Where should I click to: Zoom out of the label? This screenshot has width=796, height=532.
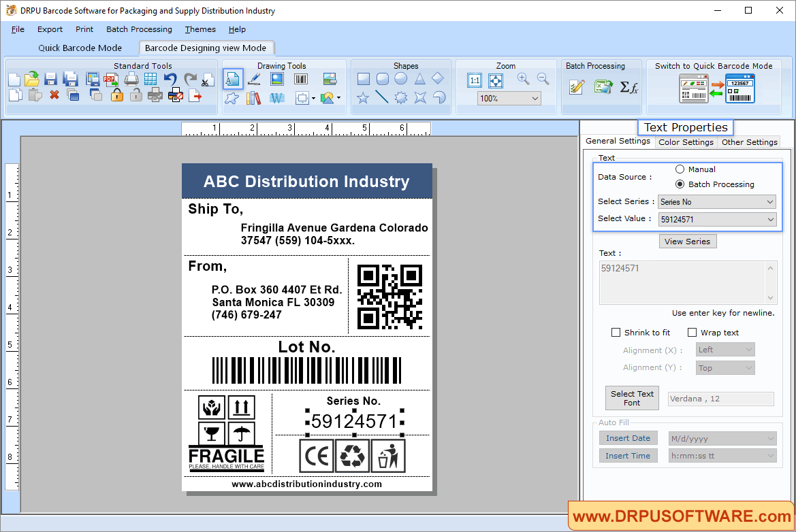[543, 79]
